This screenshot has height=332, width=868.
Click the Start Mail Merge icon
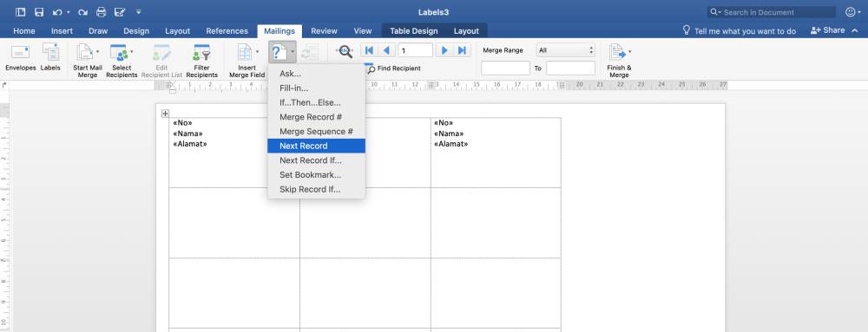pos(85,53)
